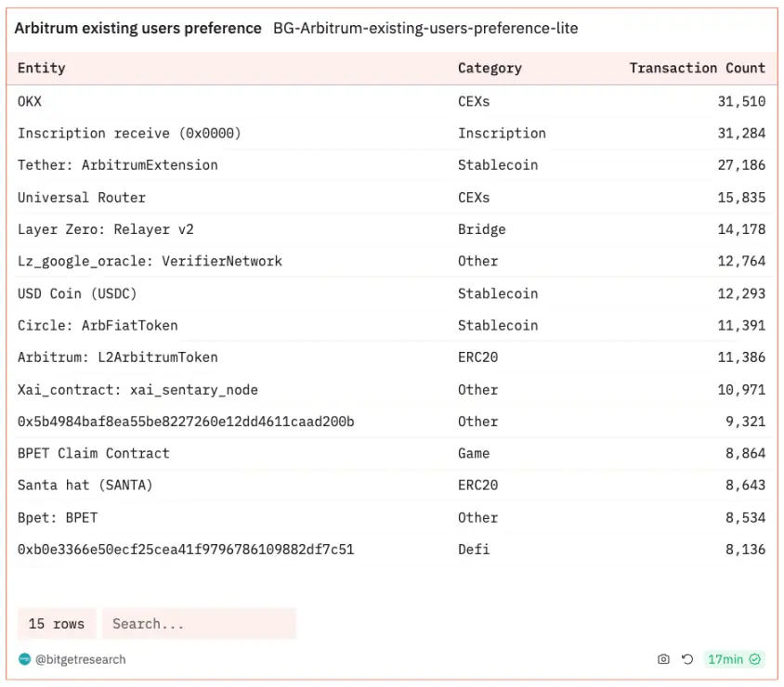Click the Arbitrum existing users preference title
Image resolution: width=784 pixels, height=687 pixels.
[137, 29]
